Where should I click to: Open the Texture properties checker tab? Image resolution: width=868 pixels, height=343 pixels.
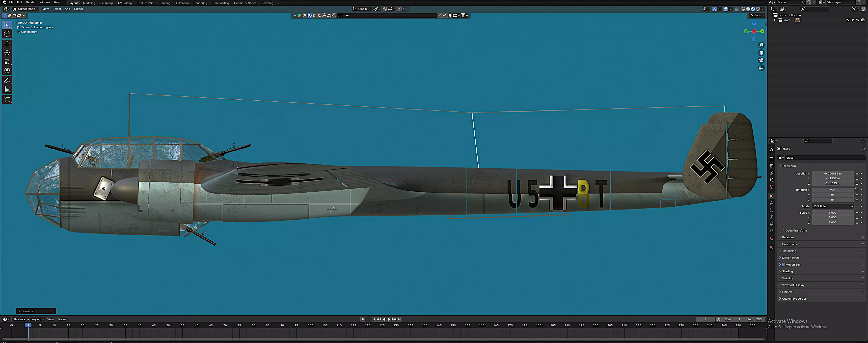(x=771, y=248)
